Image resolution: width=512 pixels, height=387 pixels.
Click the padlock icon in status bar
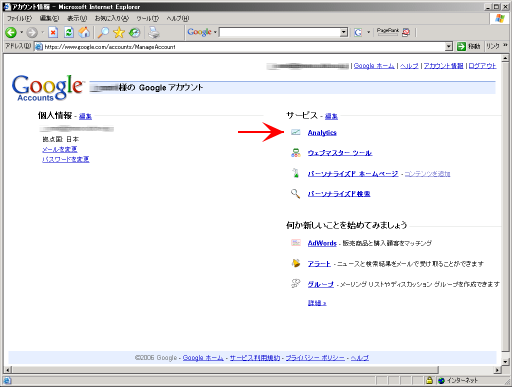429,380
